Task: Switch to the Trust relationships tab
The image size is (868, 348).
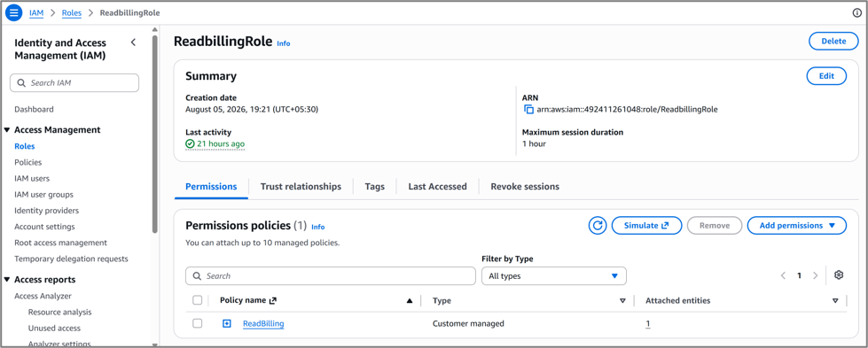Action: click(x=301, y=187)
